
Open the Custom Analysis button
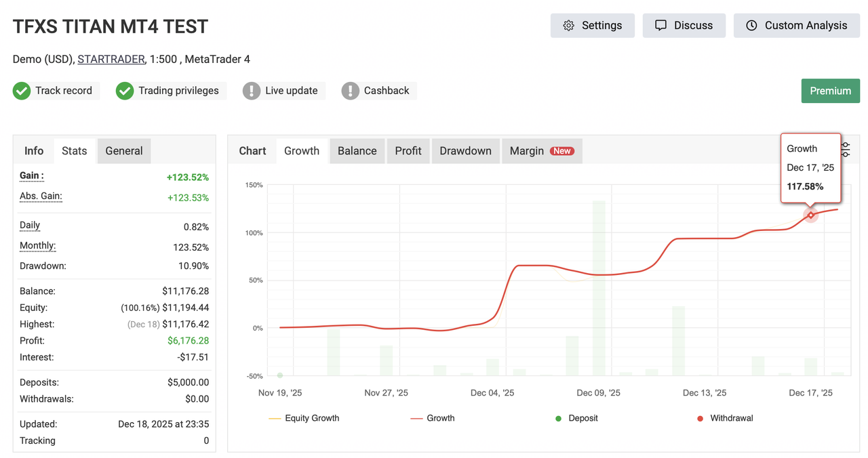(797, 25)
